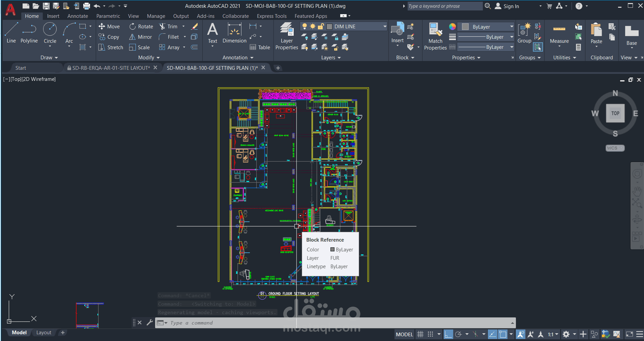Switch to the Layout tab
The image size is (644, 341).
tap(43, 333)
